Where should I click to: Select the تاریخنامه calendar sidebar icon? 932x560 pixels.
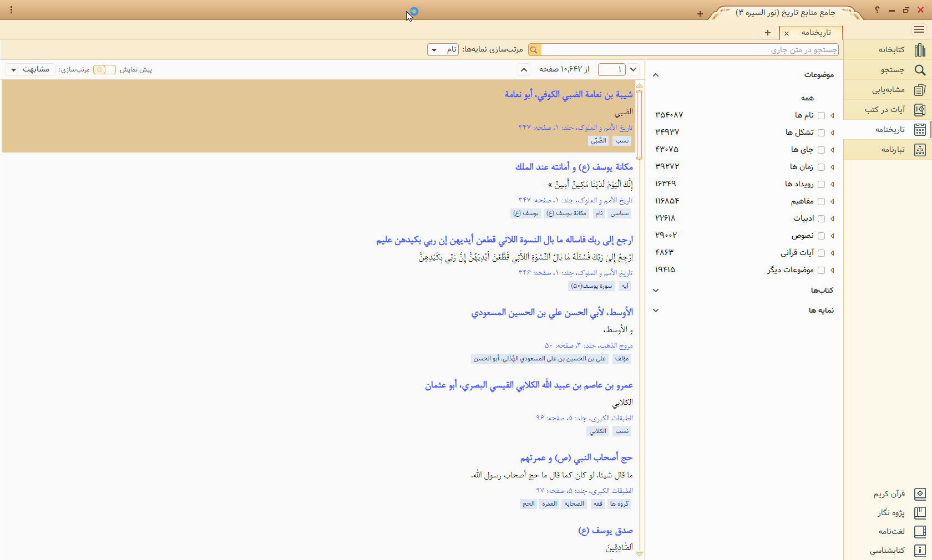tap(919, 130)
